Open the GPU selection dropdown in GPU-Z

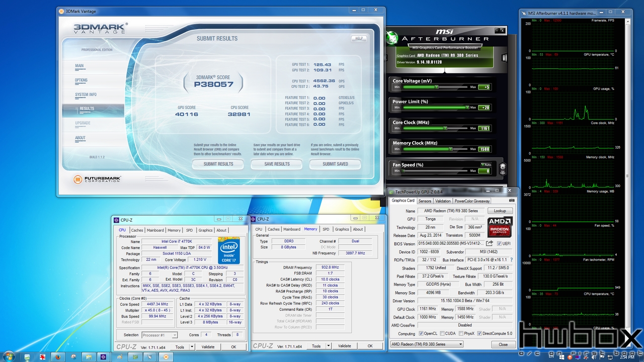tap(427, 344)
